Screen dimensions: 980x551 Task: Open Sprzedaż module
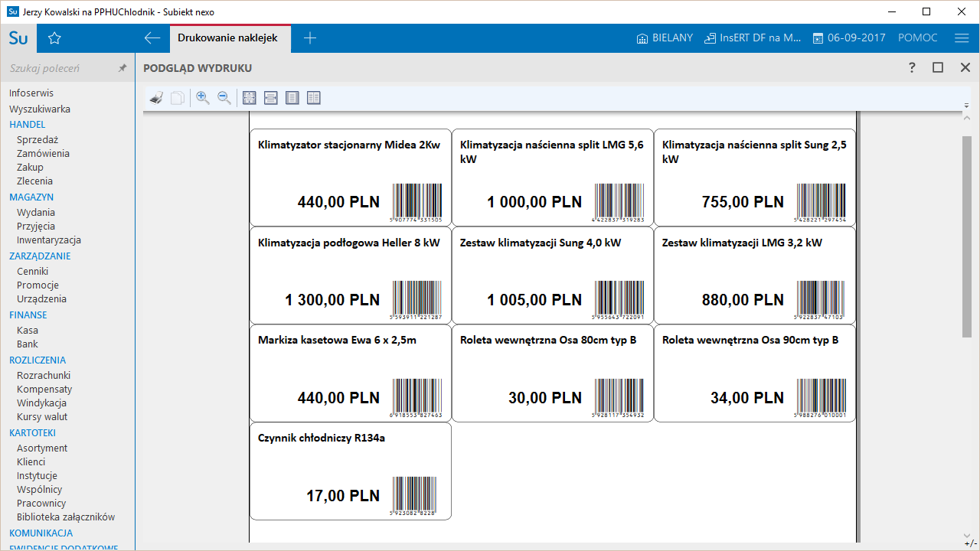(x=38, y=140)
